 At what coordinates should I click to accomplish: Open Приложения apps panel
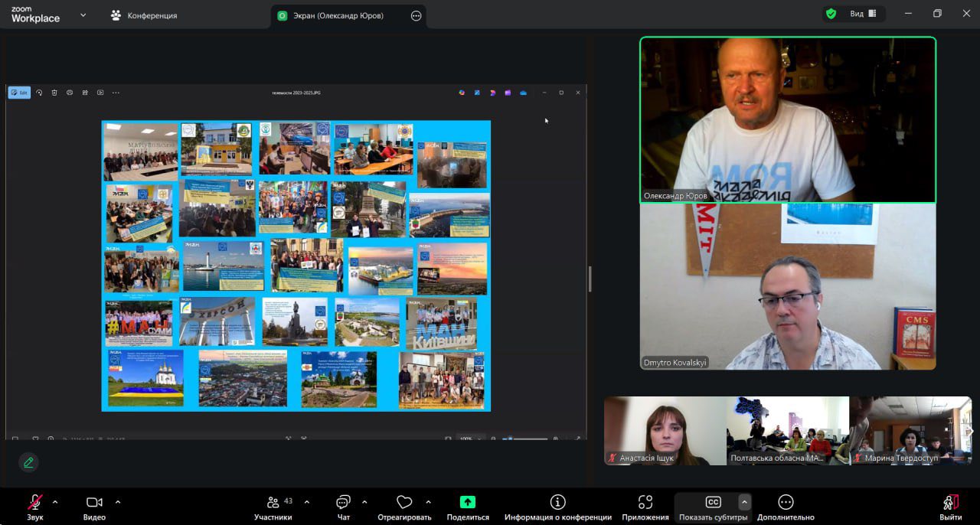click(x=645, y=507)
